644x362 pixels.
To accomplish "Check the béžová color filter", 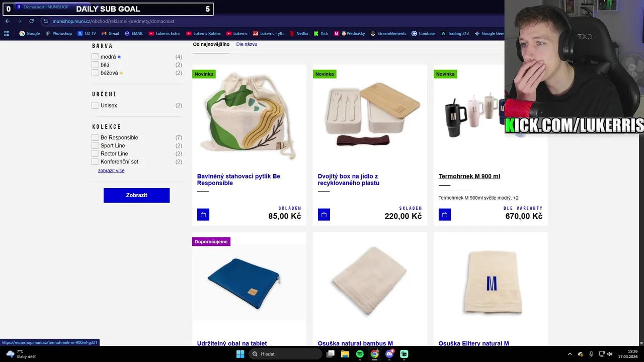I will click(95, 73).
